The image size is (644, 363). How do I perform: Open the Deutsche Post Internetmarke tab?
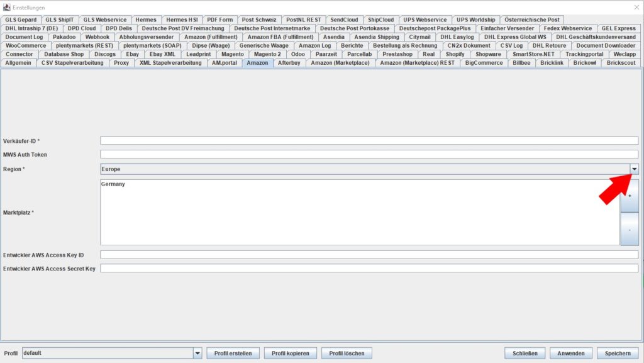[272, 28]
